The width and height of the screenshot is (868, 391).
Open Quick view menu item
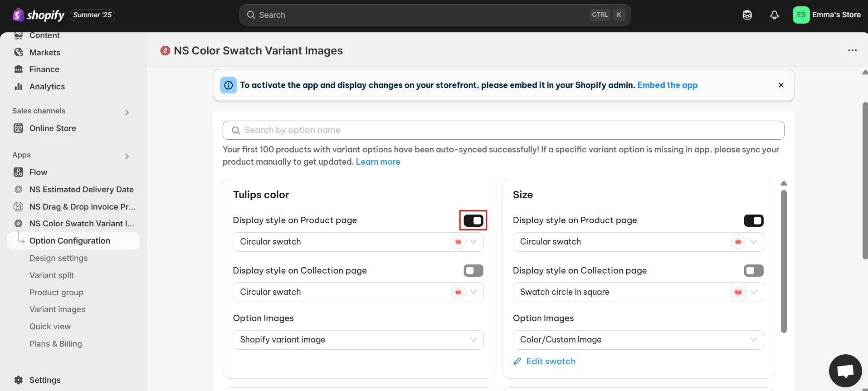50,327
